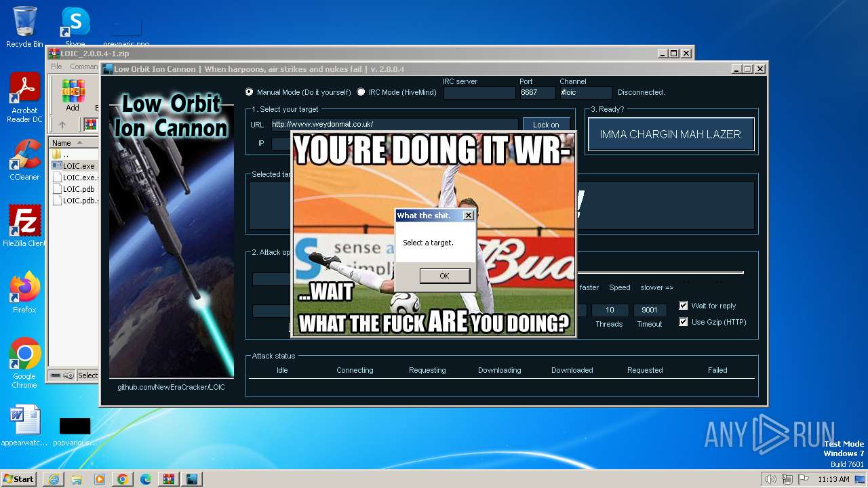Screen dimensions: 868x488
Task: Click the appearwatc Word document desktop icon
Action: pyautogui.click(x=24, y=426)
